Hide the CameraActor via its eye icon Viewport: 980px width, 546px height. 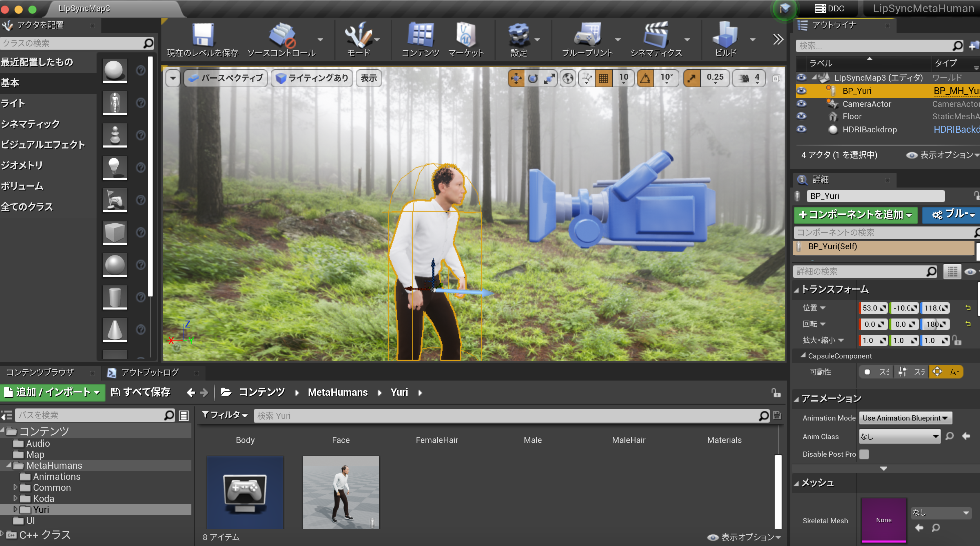coord(801,104)
